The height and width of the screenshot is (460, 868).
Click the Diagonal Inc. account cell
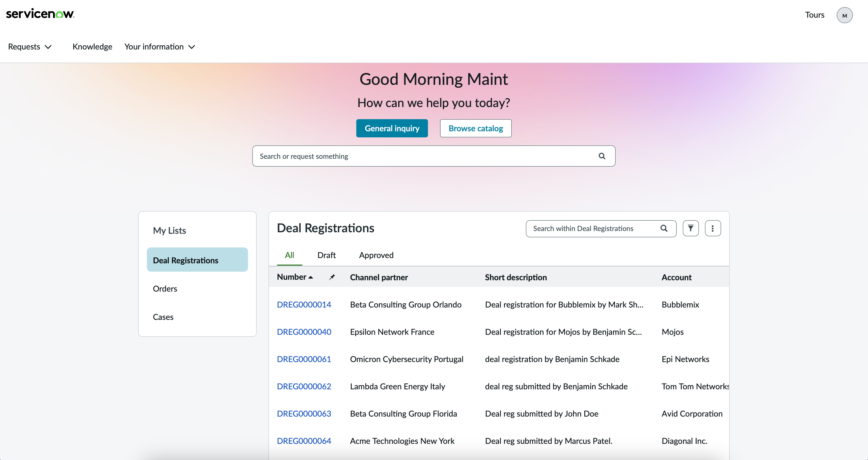[684, 441]
